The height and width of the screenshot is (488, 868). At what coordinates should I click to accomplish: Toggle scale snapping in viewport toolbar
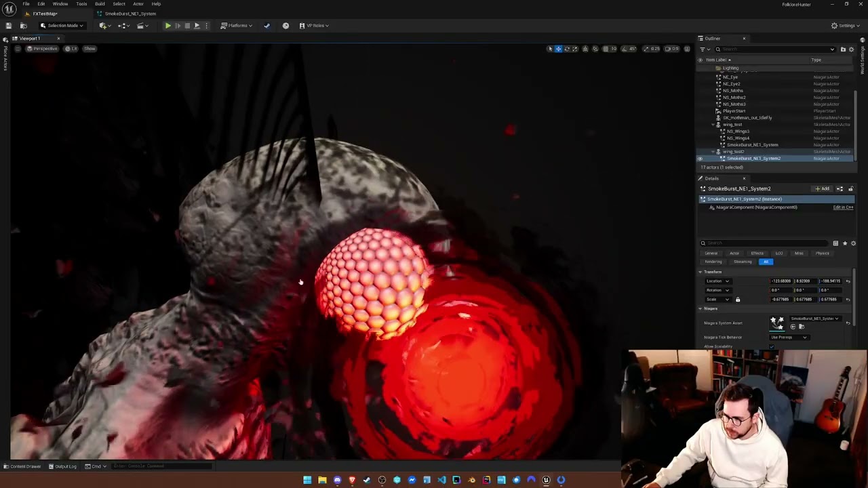pyautogui.click(x=646, y=49)
